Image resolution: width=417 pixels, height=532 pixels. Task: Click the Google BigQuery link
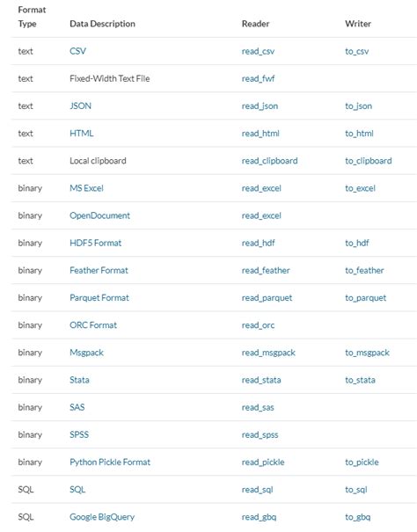(102, 517)
